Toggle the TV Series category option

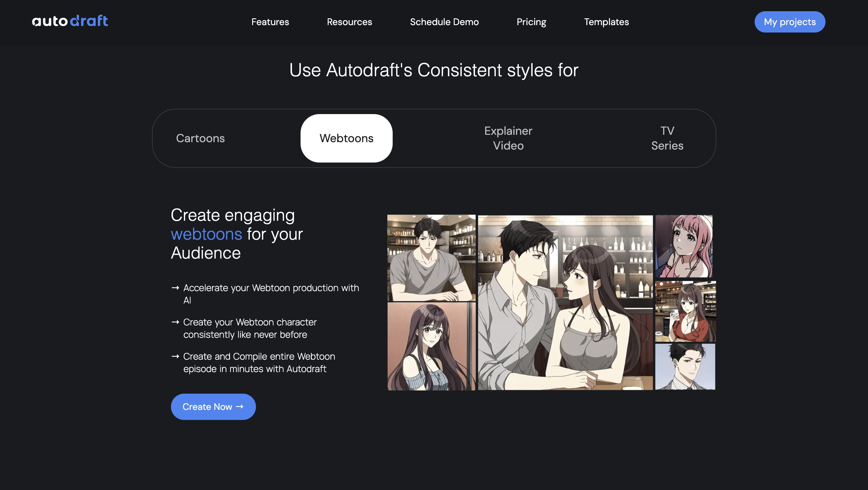coord(667,138)
